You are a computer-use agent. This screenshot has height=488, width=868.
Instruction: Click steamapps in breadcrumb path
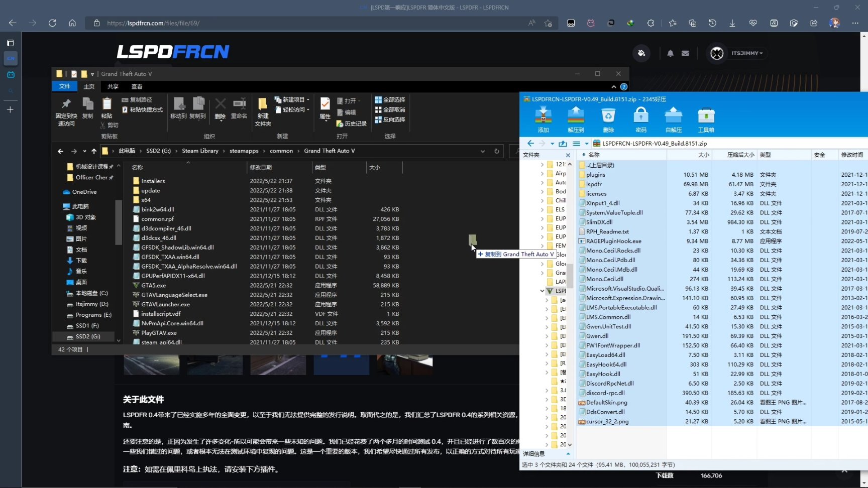coord(244,151)
